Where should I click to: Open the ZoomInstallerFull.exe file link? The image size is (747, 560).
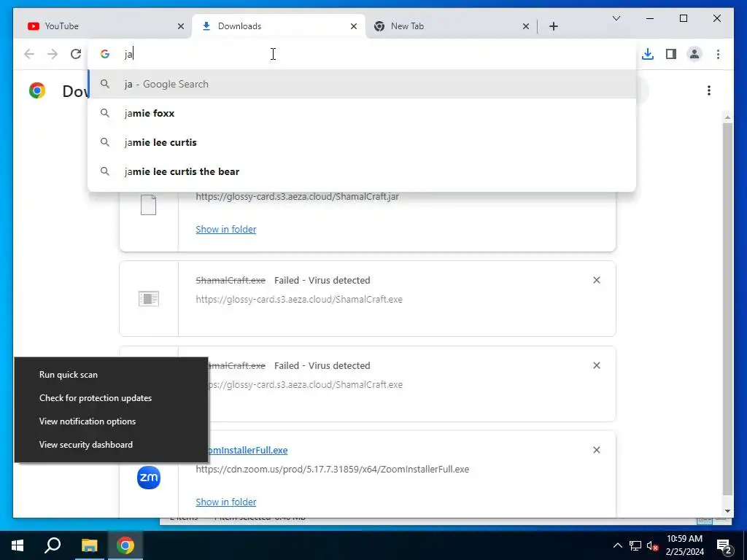pos(248,450)
